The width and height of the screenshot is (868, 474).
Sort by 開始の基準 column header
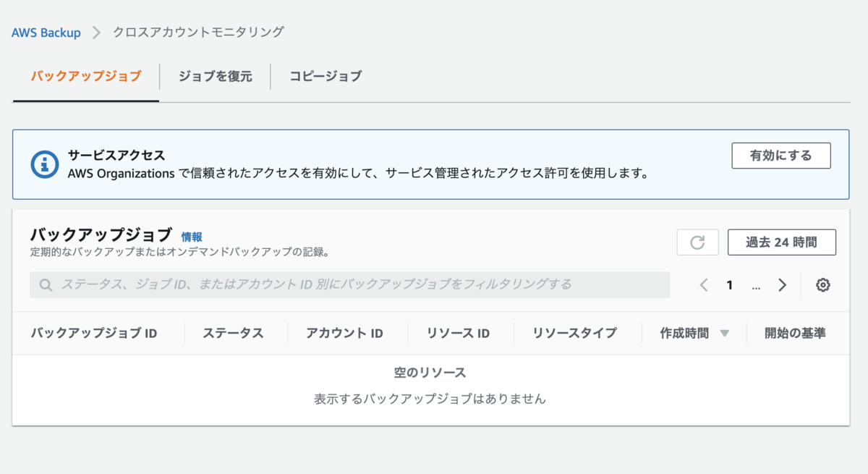[x=795, y=334]
